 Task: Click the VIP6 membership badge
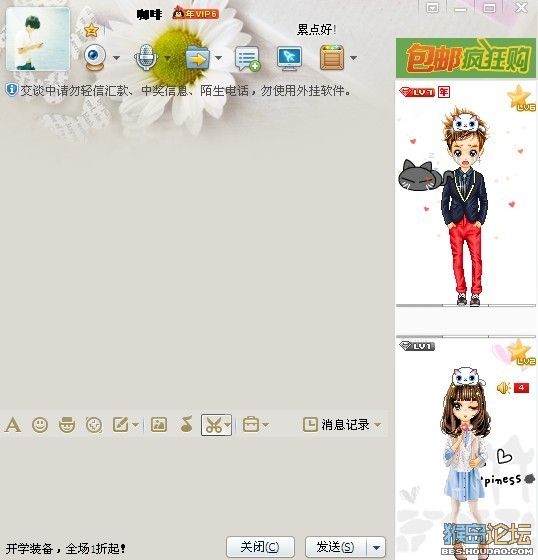tap(196, 14)
